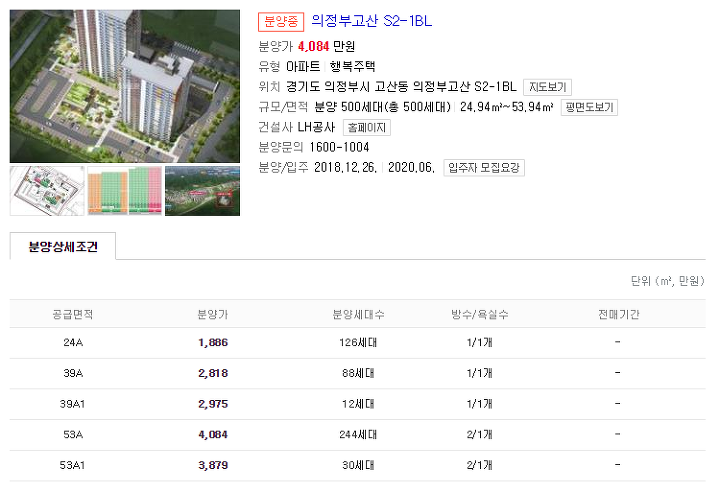Click the 2/1개 room count in 53A1 row
Image resolution: width=720 pixels, height=492 pixels.
pyautogui.click(x=479, y=465)
